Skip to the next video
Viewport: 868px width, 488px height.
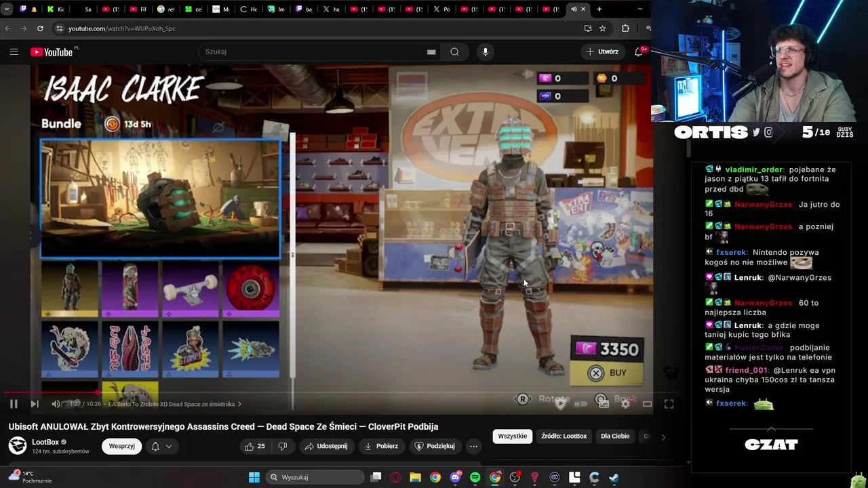(35, 404)
